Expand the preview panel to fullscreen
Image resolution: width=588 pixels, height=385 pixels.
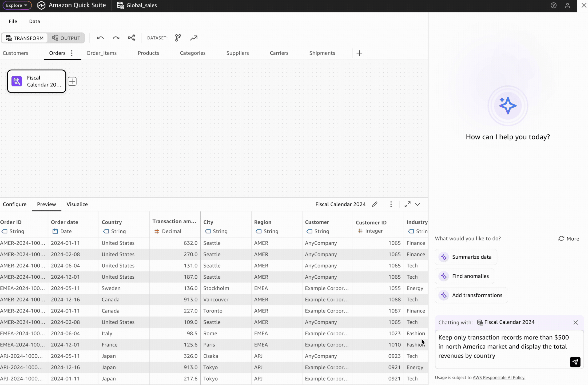click(x=407, y=204)
